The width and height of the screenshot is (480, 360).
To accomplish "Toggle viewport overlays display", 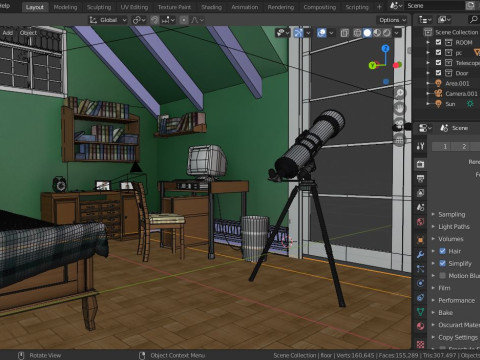I will coord(322,33).
